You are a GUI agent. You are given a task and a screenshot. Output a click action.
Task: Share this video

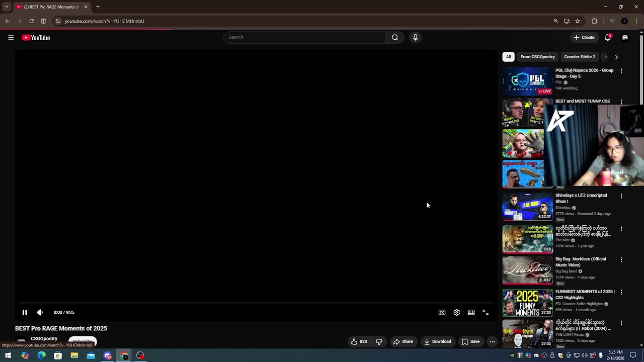pos(403,341)
